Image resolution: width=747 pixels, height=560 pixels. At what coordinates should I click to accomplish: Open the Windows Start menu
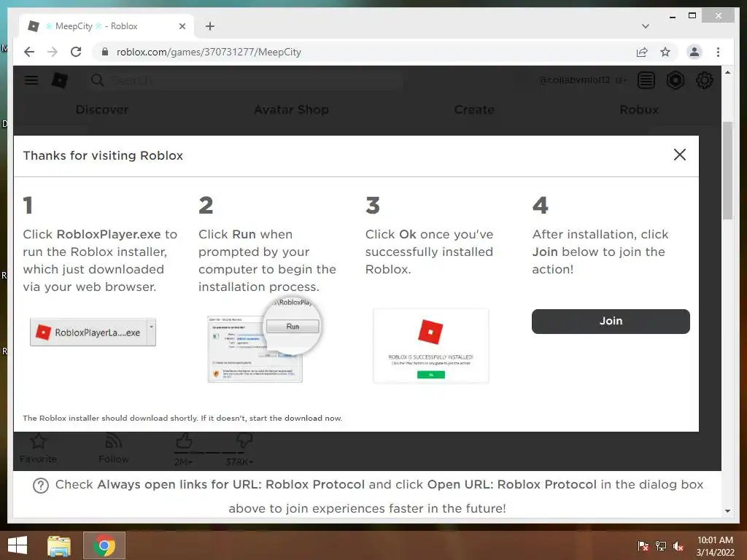[18, 545]
